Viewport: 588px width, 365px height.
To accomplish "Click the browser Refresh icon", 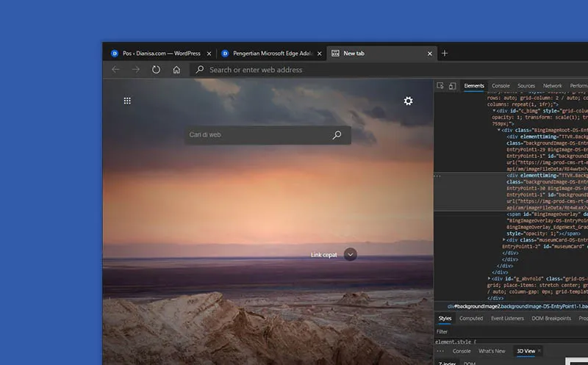I will click(156, 70).
